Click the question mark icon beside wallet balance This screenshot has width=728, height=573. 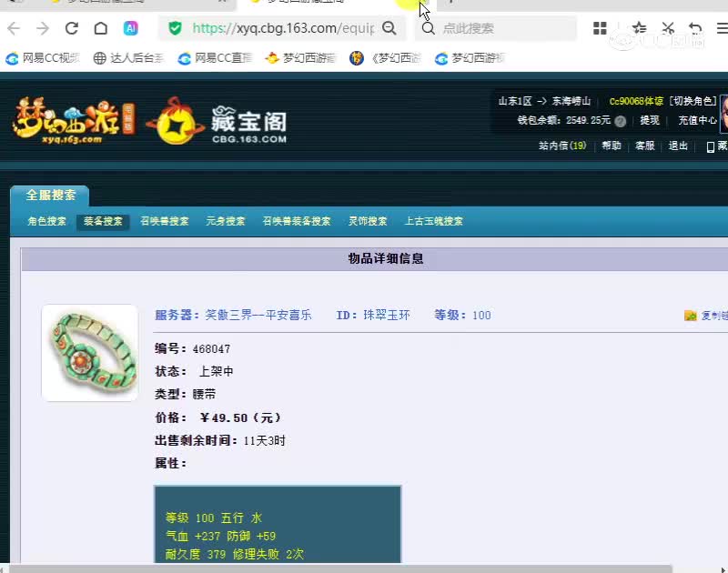[621, 120]
